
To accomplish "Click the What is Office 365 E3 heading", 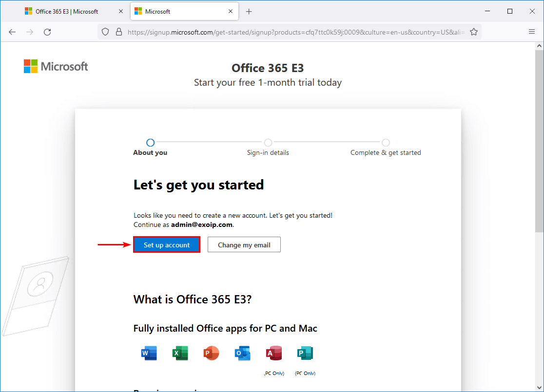I will click(192, 299).
